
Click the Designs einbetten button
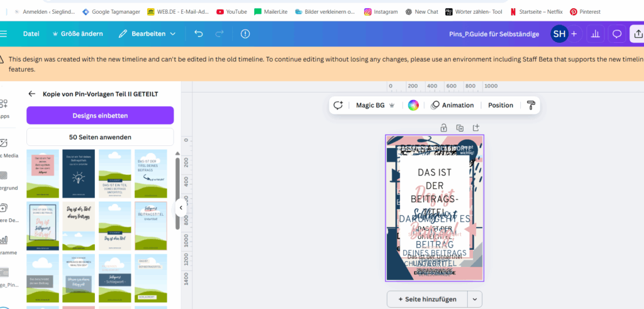click(x=100, y=115)
